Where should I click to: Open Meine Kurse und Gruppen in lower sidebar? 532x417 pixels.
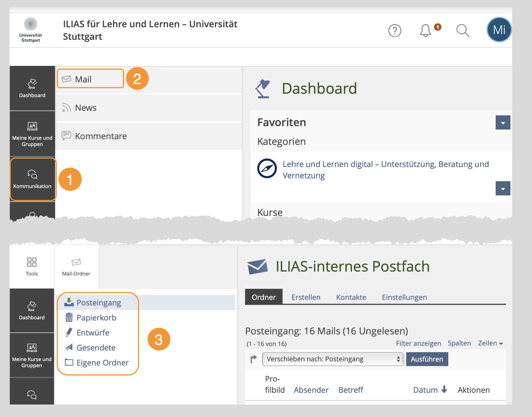(x=32, y=355)
